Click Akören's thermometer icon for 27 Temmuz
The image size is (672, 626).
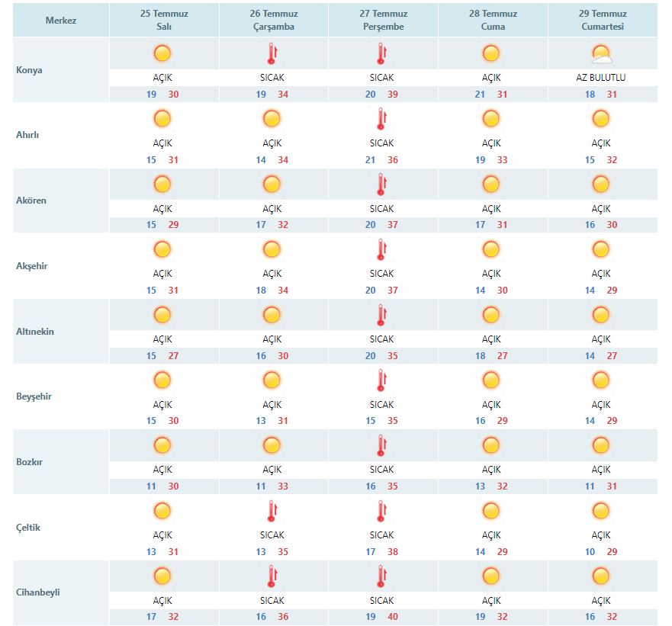[x=381, y=185]
